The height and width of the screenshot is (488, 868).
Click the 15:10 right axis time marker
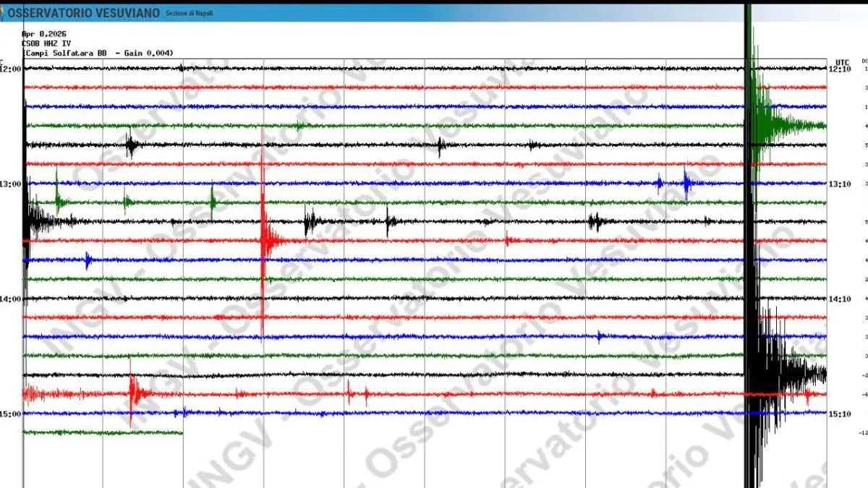click(x=840, y=414)
